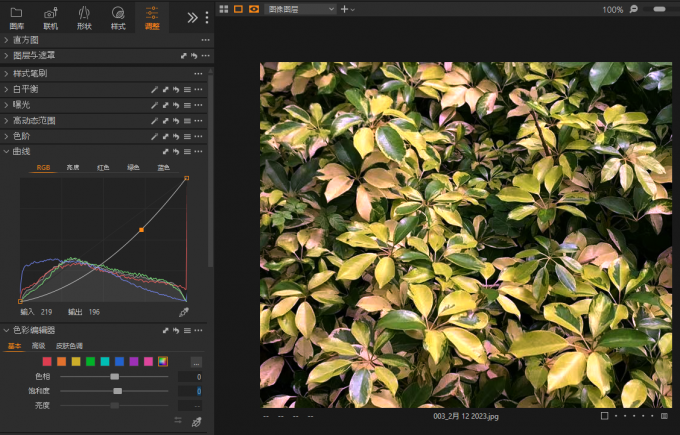The height and width of the screenshot is (435, 680).
Task: Open the 皮肤色调 tab in color editor
Action: pos(69,346)
